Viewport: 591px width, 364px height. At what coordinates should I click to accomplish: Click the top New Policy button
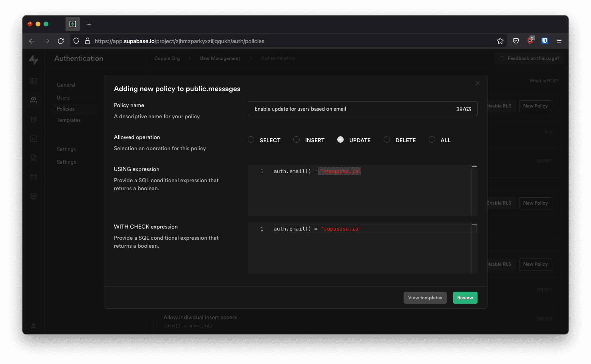click(x=535, y=106)
